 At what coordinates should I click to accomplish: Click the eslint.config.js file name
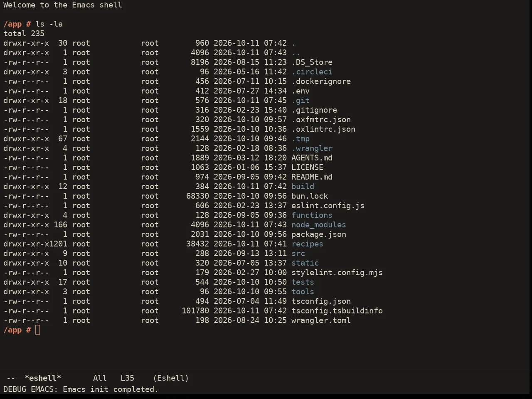click(328, 206)
